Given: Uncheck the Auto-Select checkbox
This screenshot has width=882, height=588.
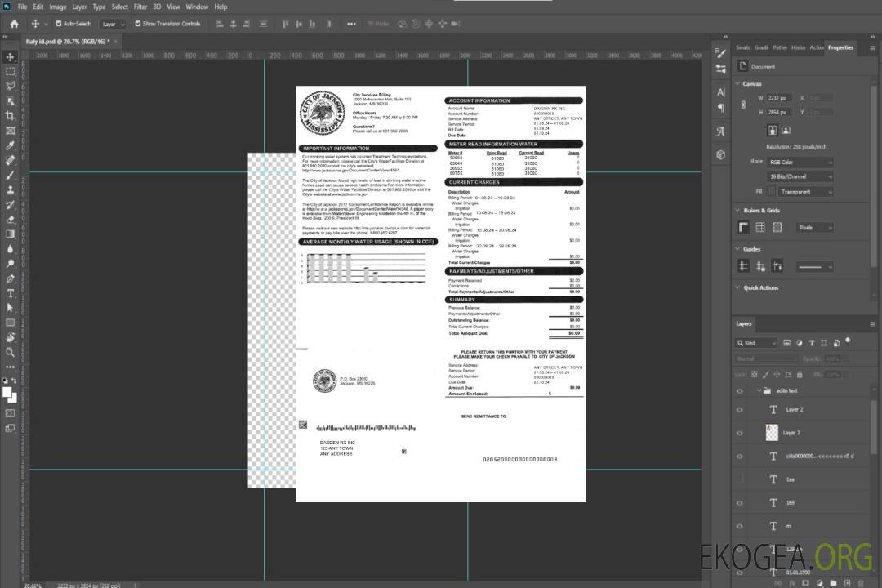Looking at the screenshot, I should pyautogui.click(x=59, y=24).
